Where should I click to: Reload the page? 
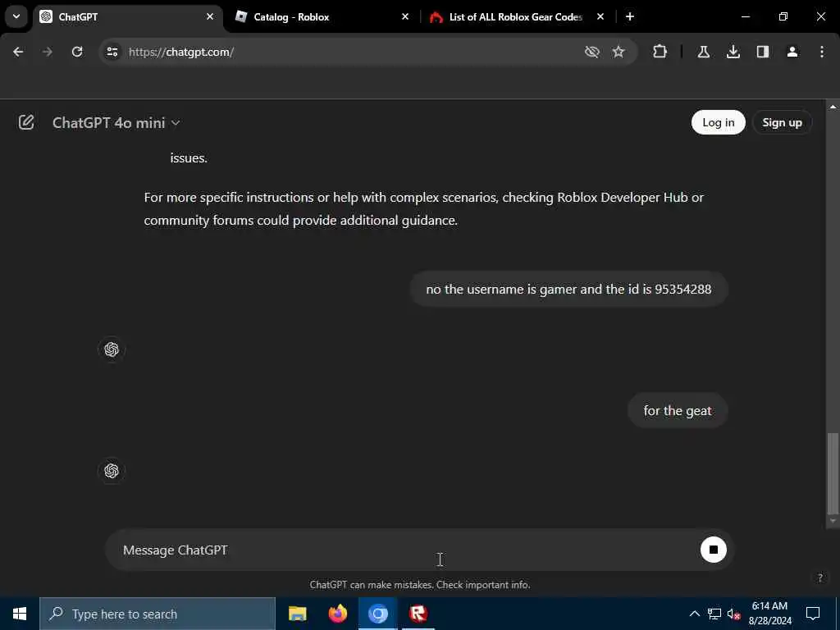(x=77, y=52)
